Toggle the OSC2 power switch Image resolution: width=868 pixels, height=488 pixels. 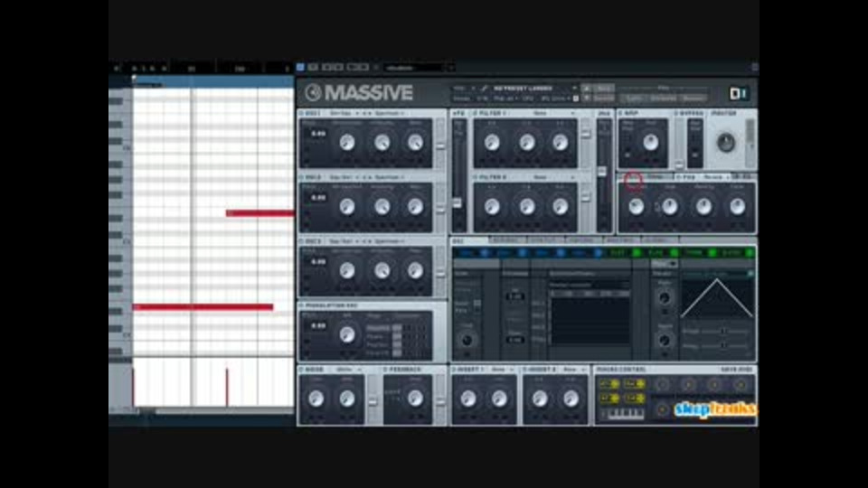[x=301, y=178]
